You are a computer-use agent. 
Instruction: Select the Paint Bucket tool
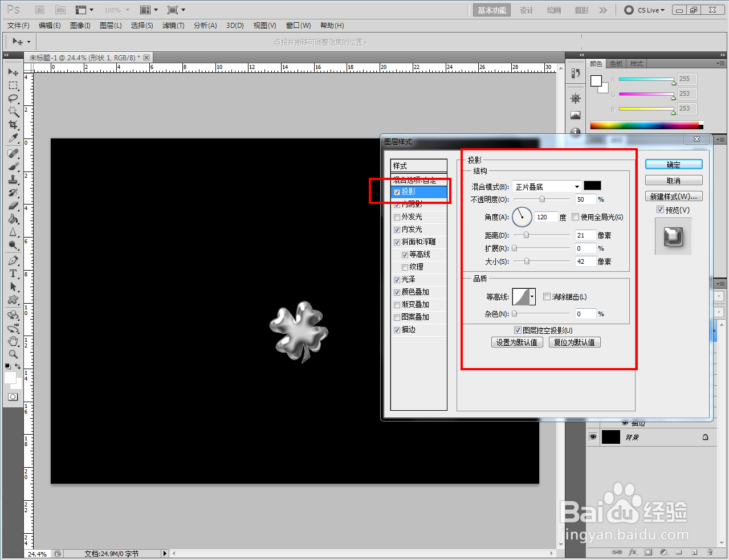click(x=13, y=219)
